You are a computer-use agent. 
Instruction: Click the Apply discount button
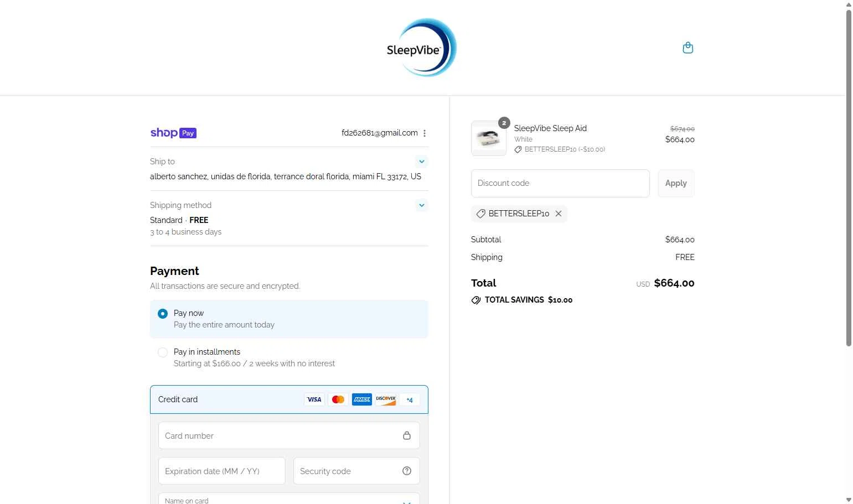(676, 183)
